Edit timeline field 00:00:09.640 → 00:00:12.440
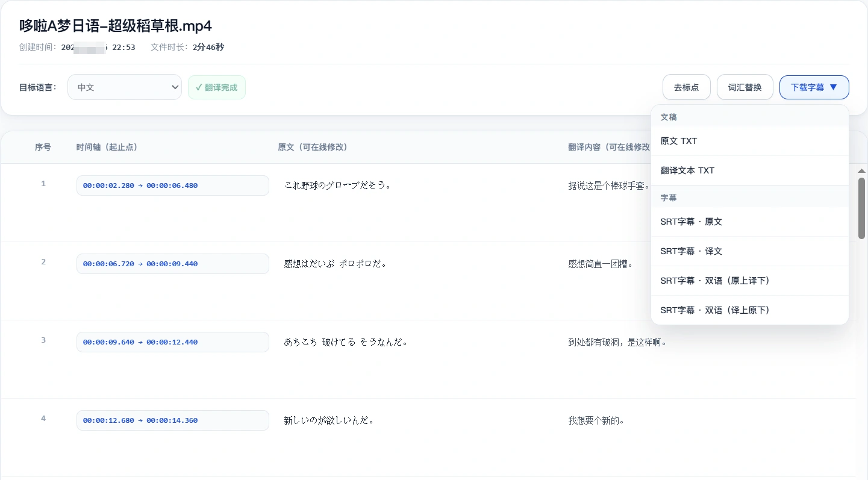Image resolution: width=868 pixels, height=480 pixels. point(173,342)
